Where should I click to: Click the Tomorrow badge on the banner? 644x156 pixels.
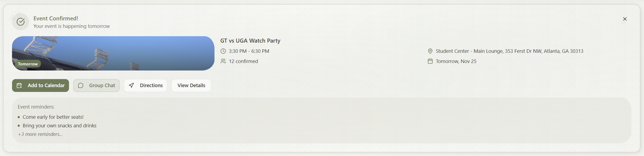click(28, 64)
